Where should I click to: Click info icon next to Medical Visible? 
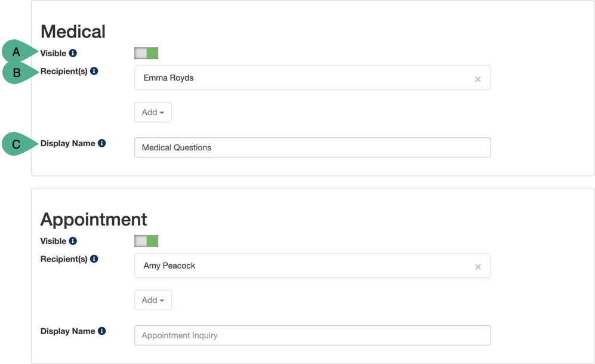pos(73,53)
